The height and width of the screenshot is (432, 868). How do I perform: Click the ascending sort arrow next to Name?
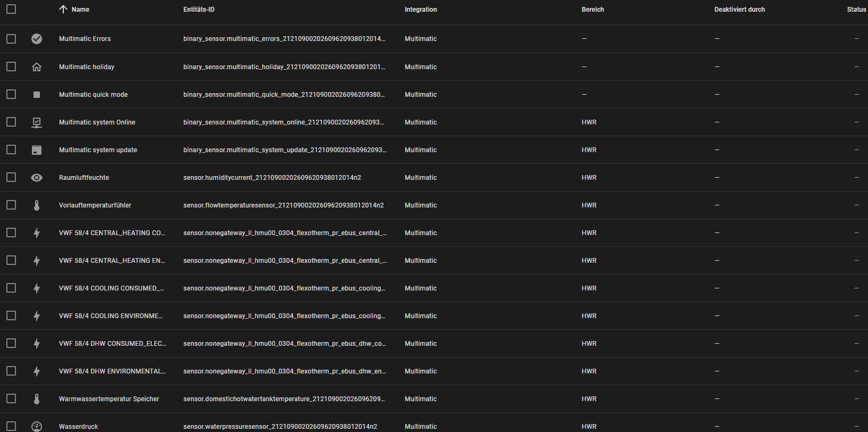point(63,10)
